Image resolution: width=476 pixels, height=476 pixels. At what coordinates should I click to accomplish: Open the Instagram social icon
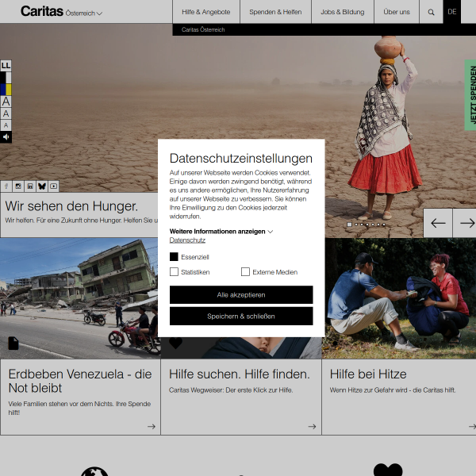(x=18, y=186)
